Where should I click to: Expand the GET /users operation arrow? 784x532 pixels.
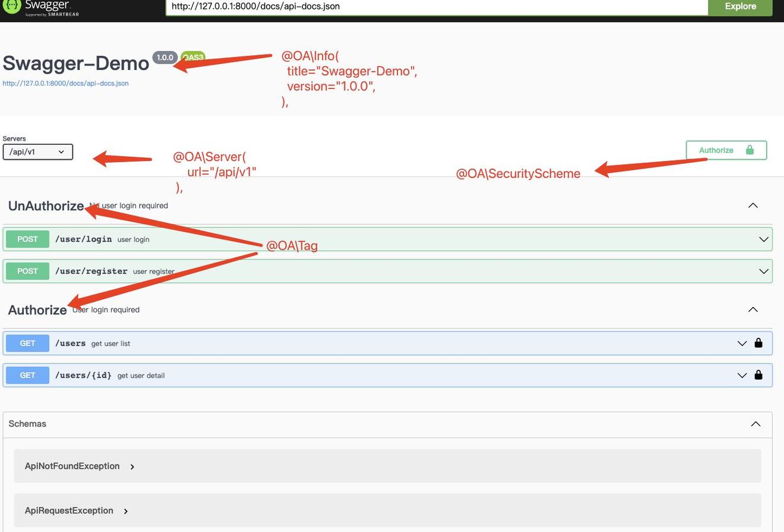(742, 343)
